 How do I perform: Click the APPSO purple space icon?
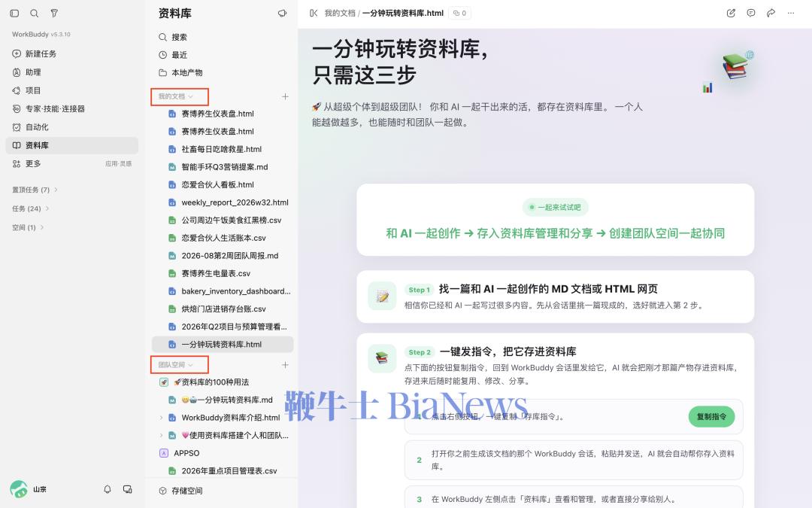pos(164,453)
